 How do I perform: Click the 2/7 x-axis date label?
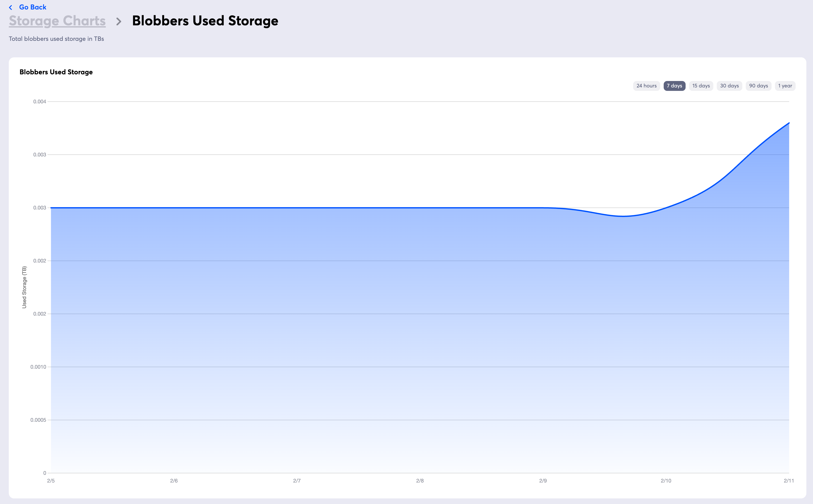click(x=297, y=481)
